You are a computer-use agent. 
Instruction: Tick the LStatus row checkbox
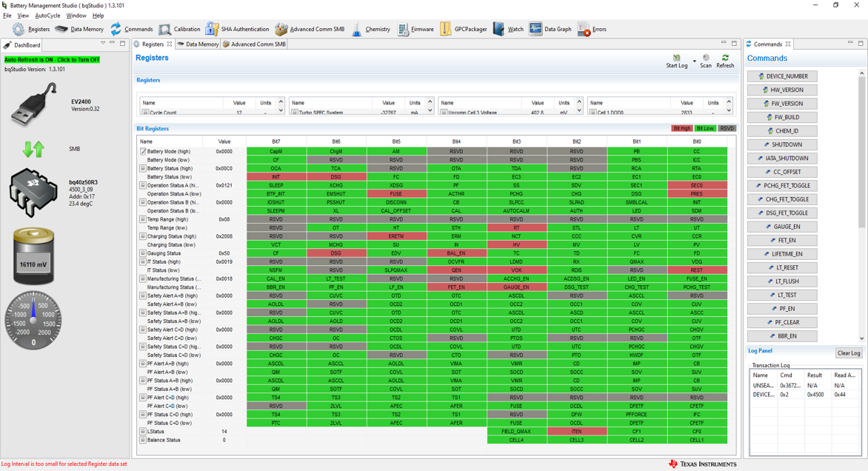[143, 431]
